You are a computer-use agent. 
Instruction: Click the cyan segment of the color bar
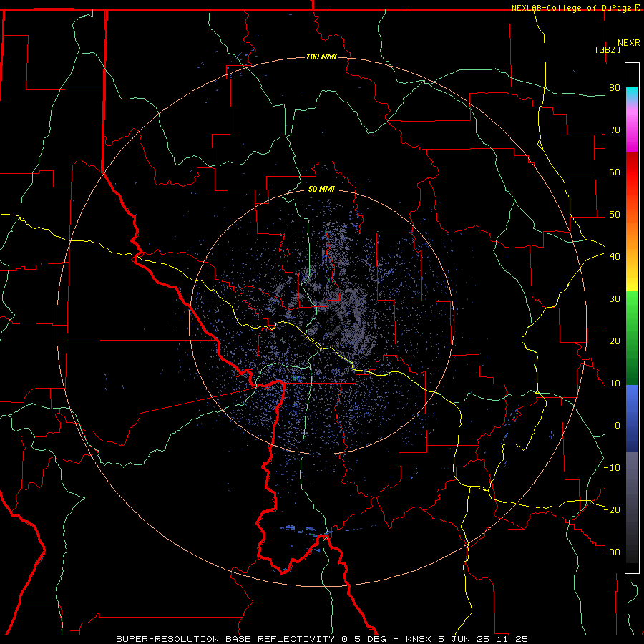coord(632,94)
